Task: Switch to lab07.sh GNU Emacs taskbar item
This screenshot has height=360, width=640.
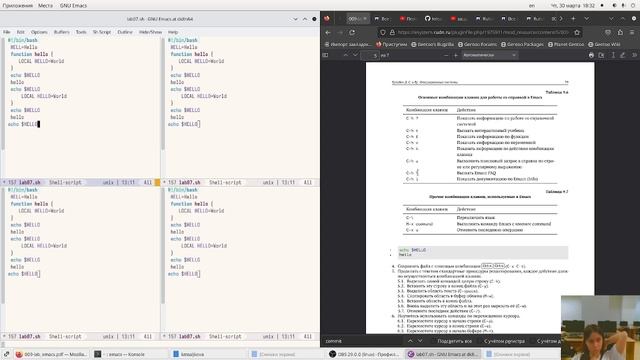Action: tap(444, 354)
